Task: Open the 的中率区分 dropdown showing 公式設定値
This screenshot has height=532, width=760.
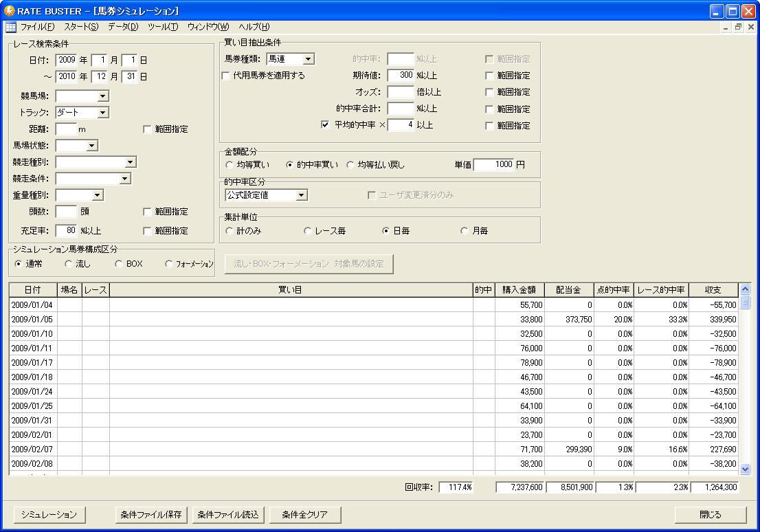Action: pyautogui.click(x=302, y=195)
